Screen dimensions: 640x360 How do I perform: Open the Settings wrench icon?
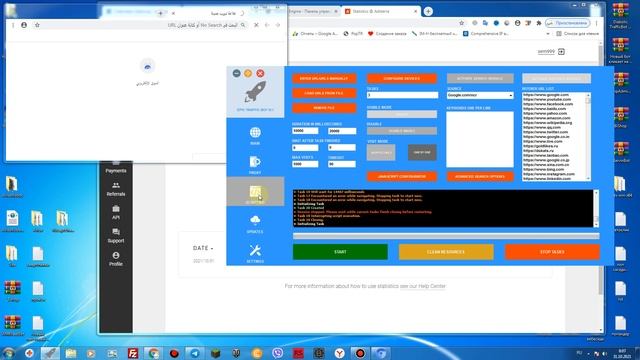point(255,251)
